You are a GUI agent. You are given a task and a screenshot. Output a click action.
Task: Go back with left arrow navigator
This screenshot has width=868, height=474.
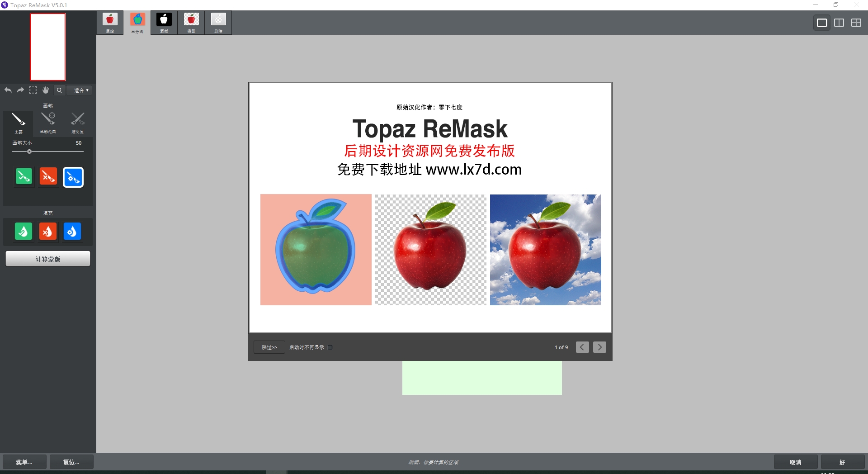[x=582, y=347]
